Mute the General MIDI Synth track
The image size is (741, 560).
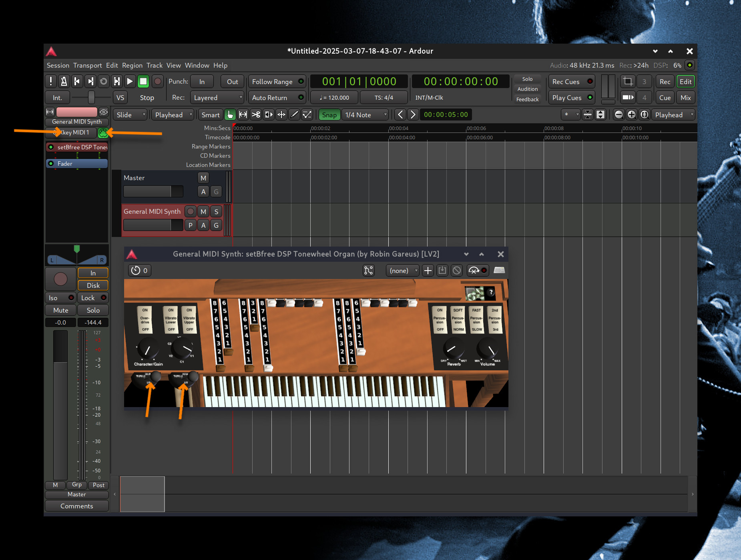203,211
